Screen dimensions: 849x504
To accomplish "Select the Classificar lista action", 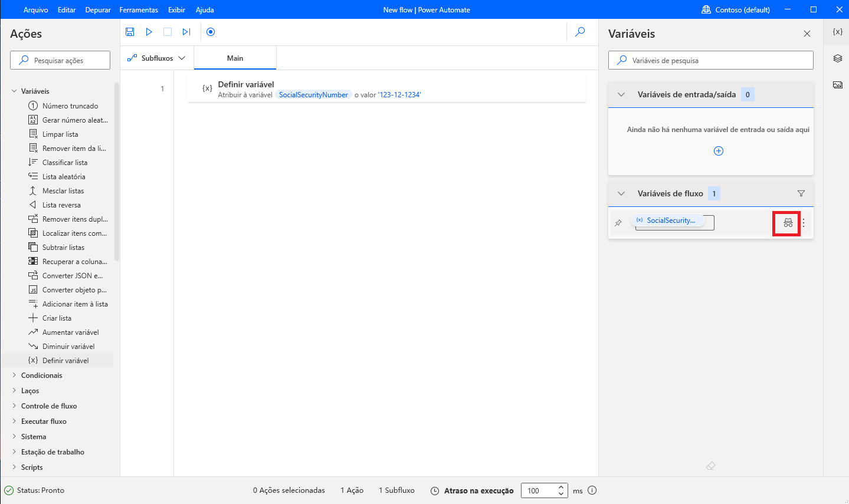I will 58,163.
